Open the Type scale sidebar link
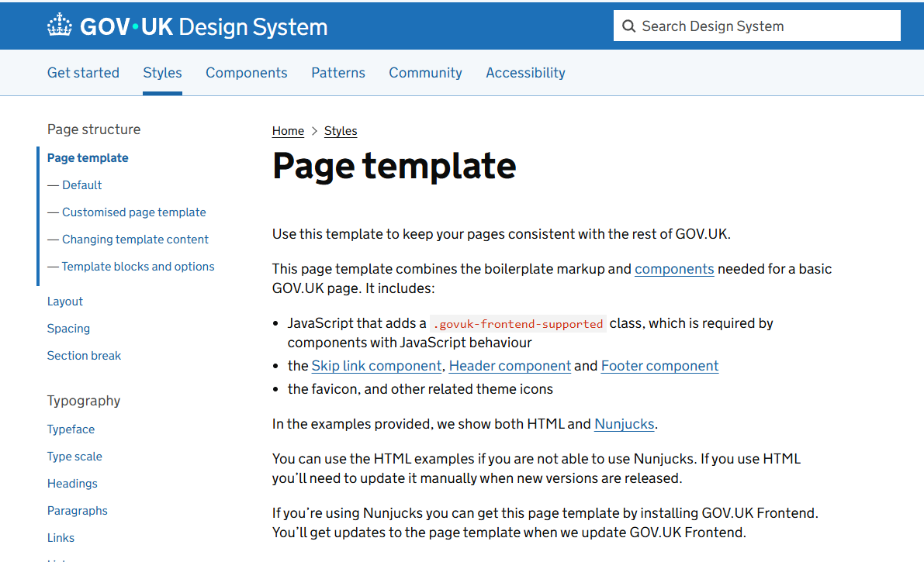The width and height of the screenshot is (924, 562). (x=74, y=457)
